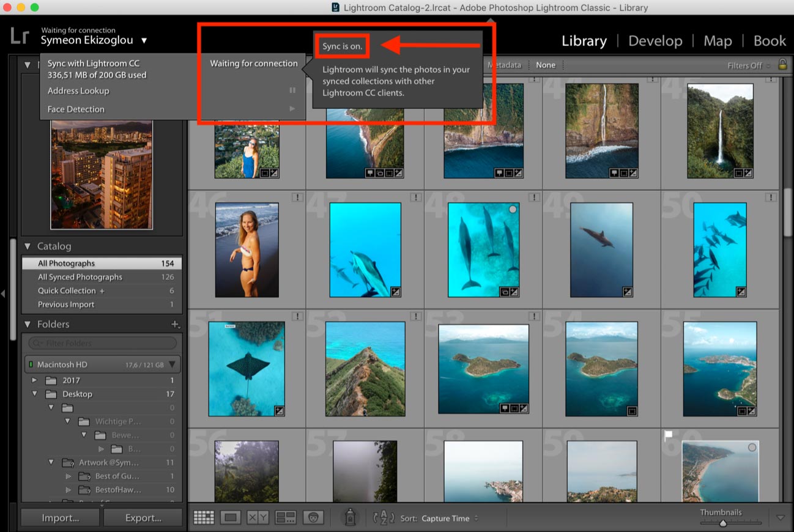The height and width of the screenshot is (532, 794).
Task: Click the metadata warning badge on the beach woman photo 46
Action: [297, 197]
